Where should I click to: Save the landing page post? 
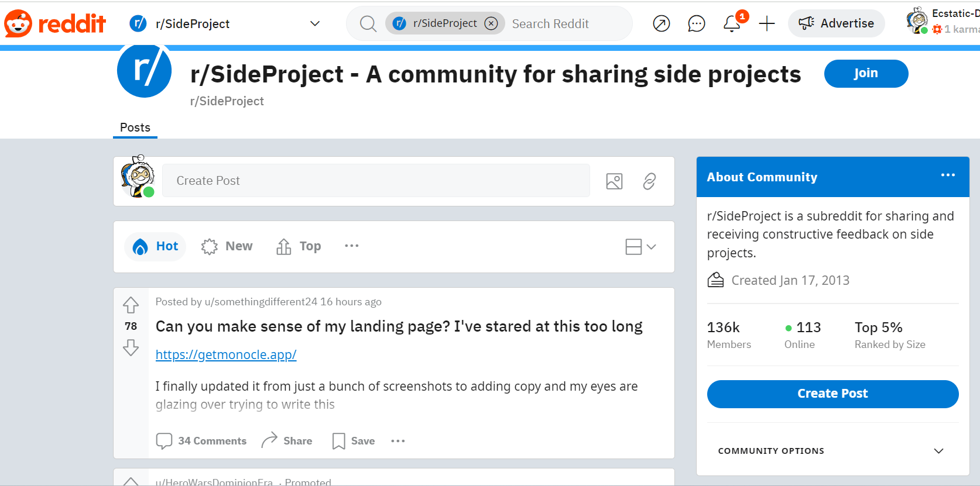[354, 441]
